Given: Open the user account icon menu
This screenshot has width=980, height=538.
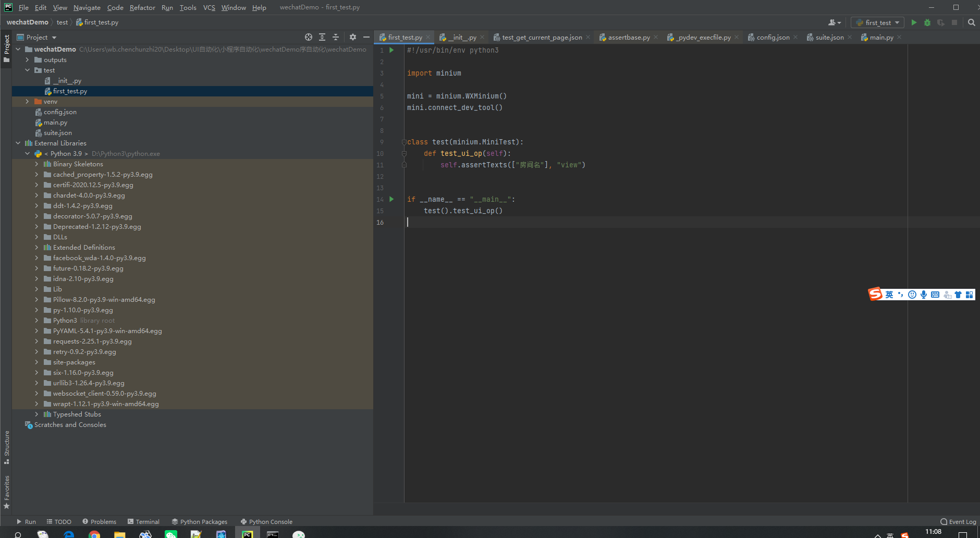Looking at the screenshot, I should 834,22.
